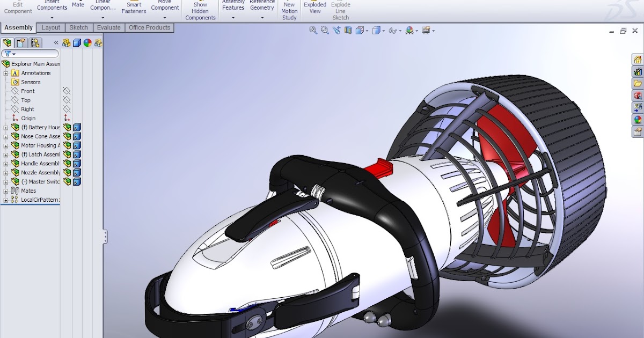Open the File Explorer folder tab in task pane

(638, 83)
